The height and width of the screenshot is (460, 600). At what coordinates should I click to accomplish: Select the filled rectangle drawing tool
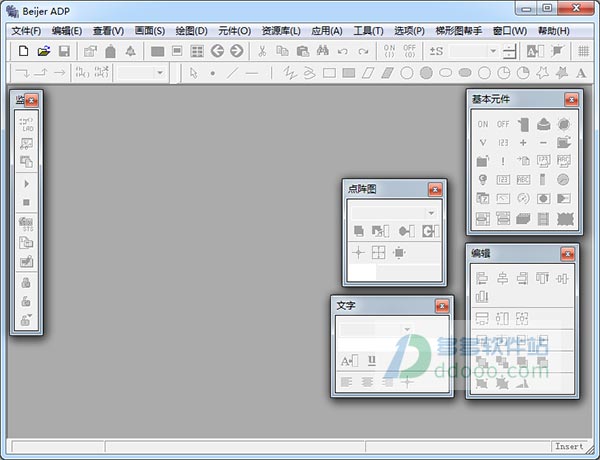[x=349, y=73]
